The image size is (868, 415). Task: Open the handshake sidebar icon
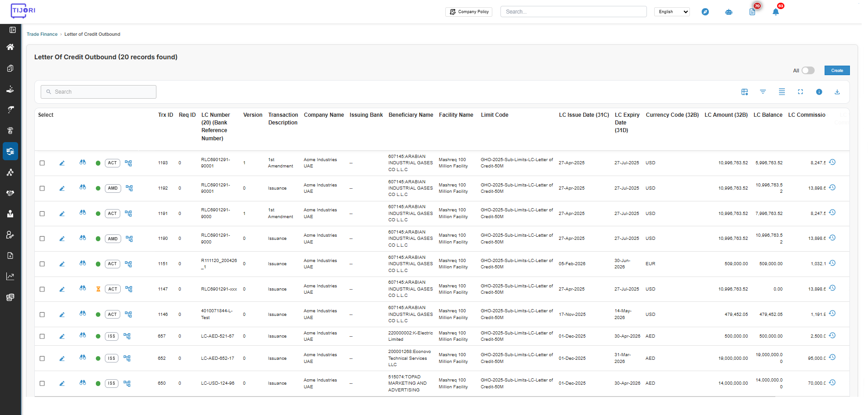[10, 193]
